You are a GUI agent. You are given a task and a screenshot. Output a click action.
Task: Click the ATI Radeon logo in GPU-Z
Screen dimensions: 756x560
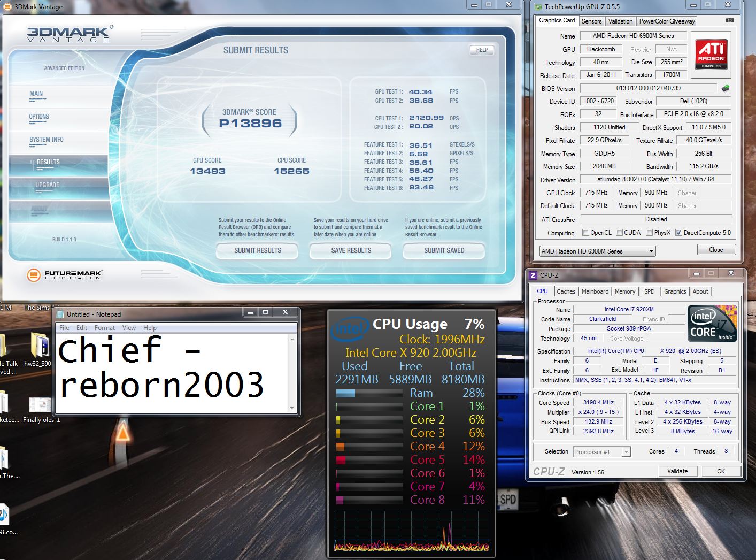711,53
